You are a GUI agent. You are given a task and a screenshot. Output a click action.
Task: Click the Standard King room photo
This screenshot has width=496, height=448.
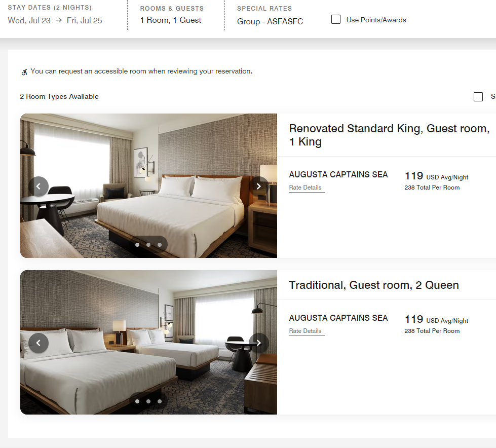point(148,185)
